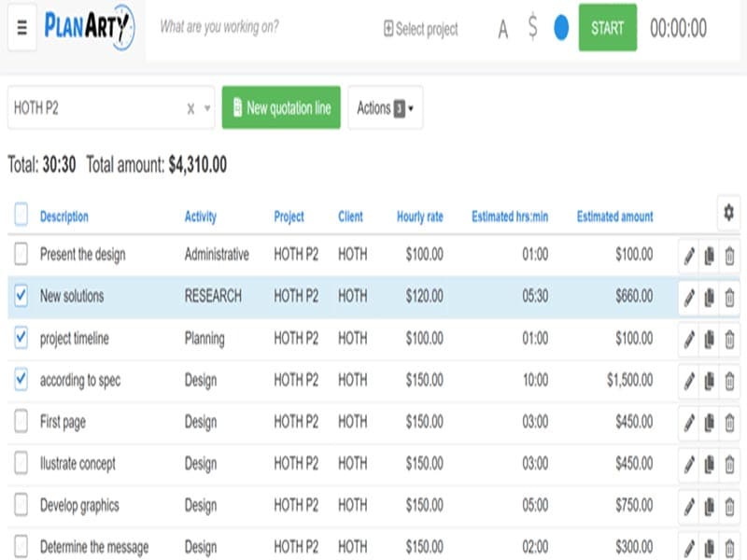Edit the Develop graphics line
This screenshot has height=560, width=747.
(x=689, y=507)
